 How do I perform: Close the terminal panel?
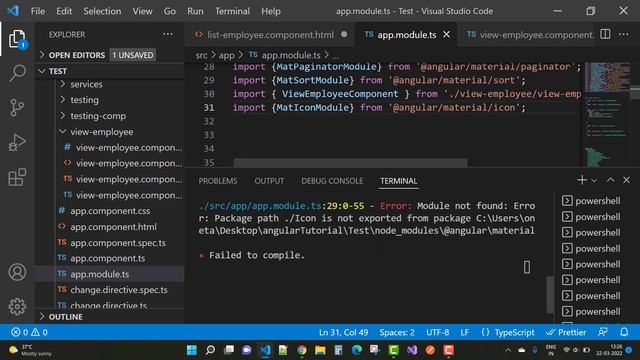tap(627, 180)
